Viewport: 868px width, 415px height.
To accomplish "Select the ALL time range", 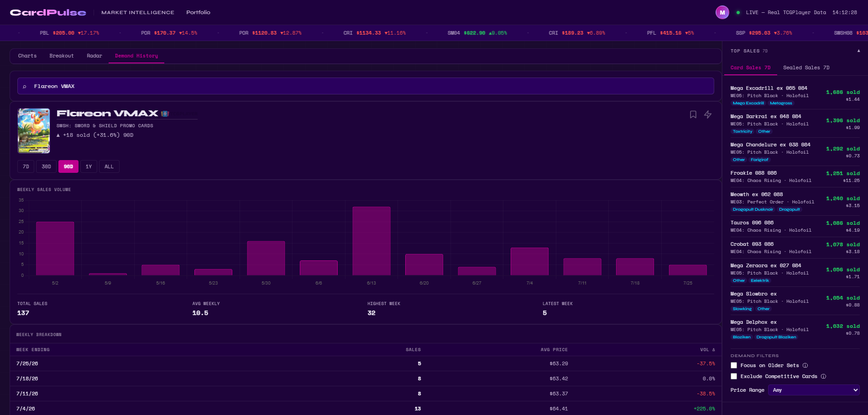I will click(x=109, y=166).
